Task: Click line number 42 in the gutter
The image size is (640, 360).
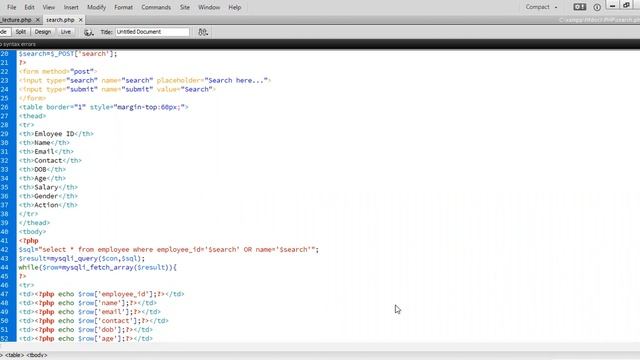Action: click(4, 249)
